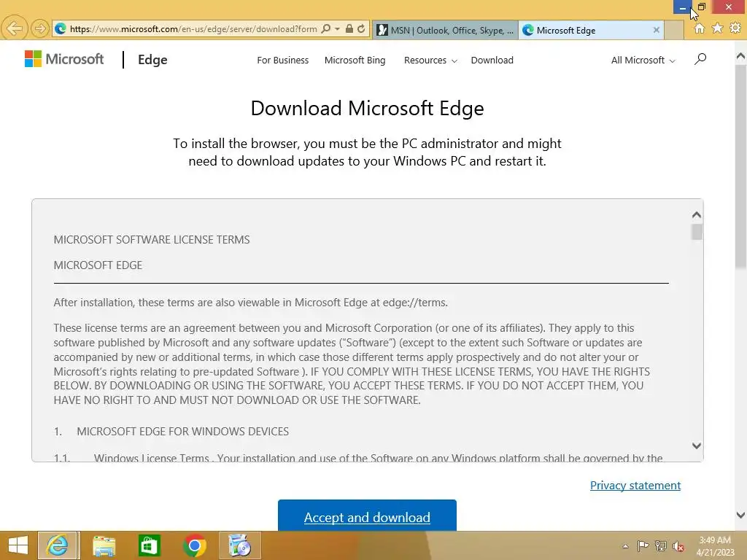Image resolution: width=747 pixels, height=560 pixels.
Task: Open the address bar autocomplete dropdown arrow
Action: (337, 29)
